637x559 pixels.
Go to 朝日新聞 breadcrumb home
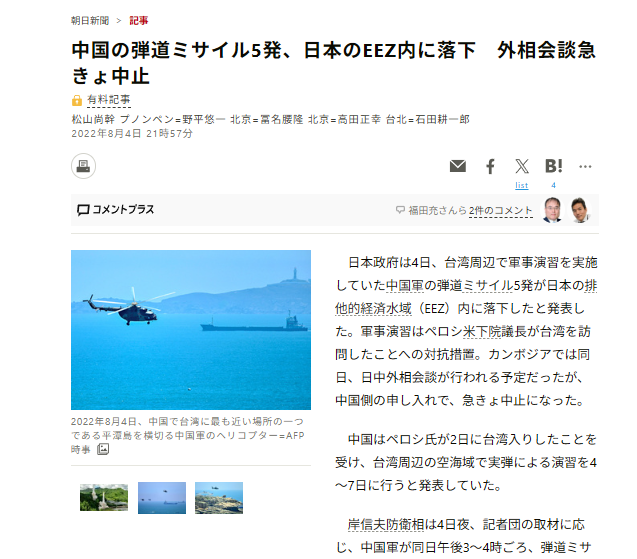coord(90,20)
